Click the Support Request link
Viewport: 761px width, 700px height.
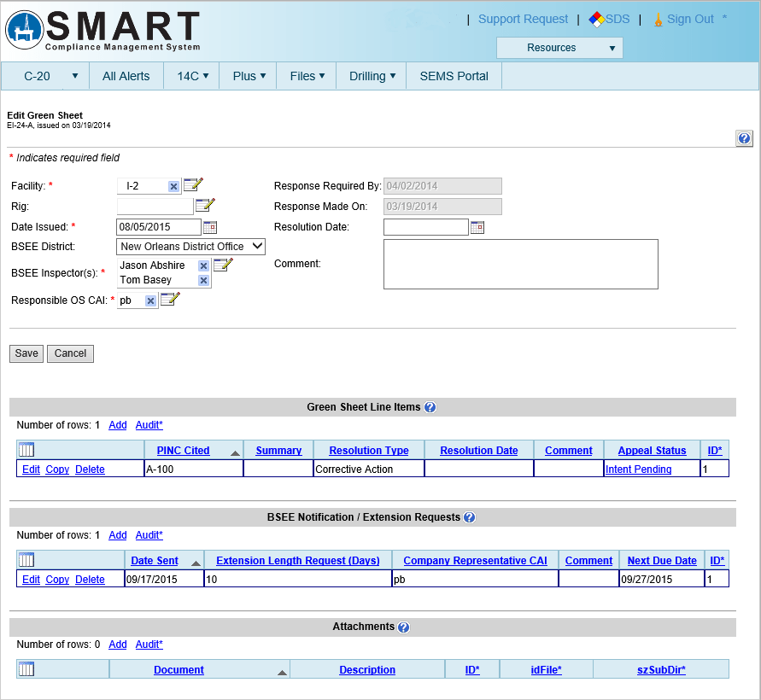click(x=523, y=19)
